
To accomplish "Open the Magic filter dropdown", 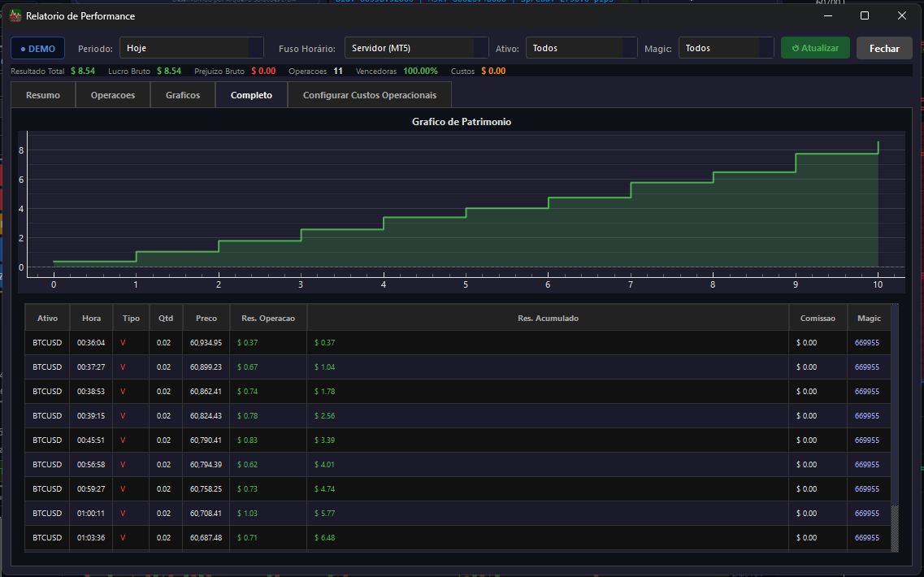I will click(726, 48).
